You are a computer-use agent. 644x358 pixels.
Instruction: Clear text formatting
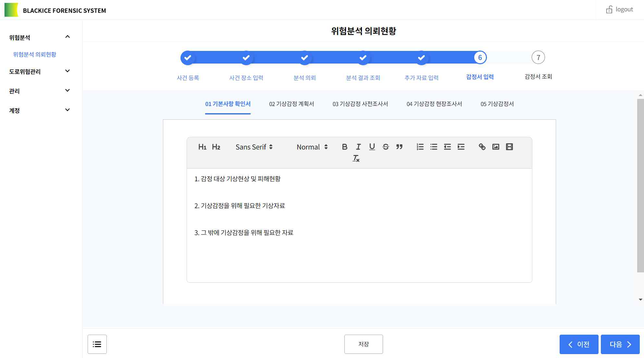tap(356, 159)
